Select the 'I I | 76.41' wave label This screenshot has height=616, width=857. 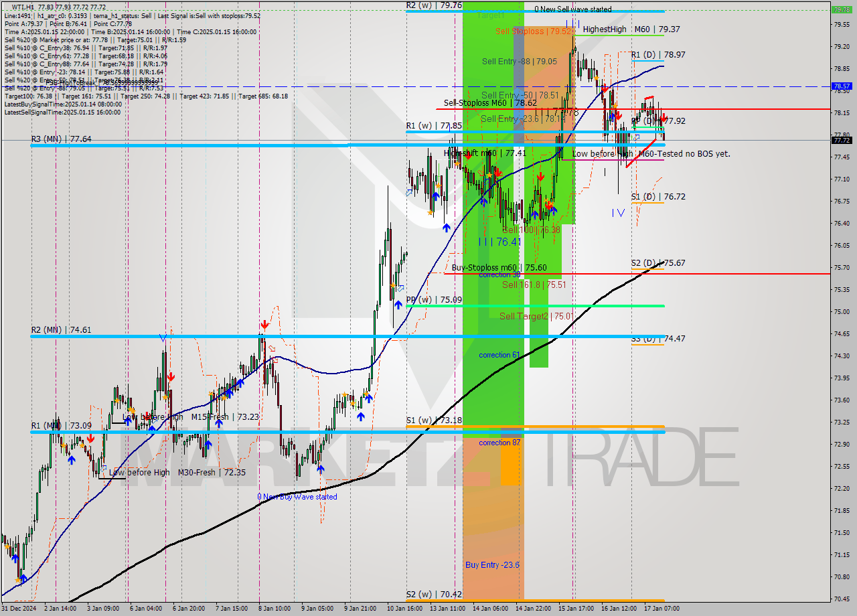pos(500,242)
